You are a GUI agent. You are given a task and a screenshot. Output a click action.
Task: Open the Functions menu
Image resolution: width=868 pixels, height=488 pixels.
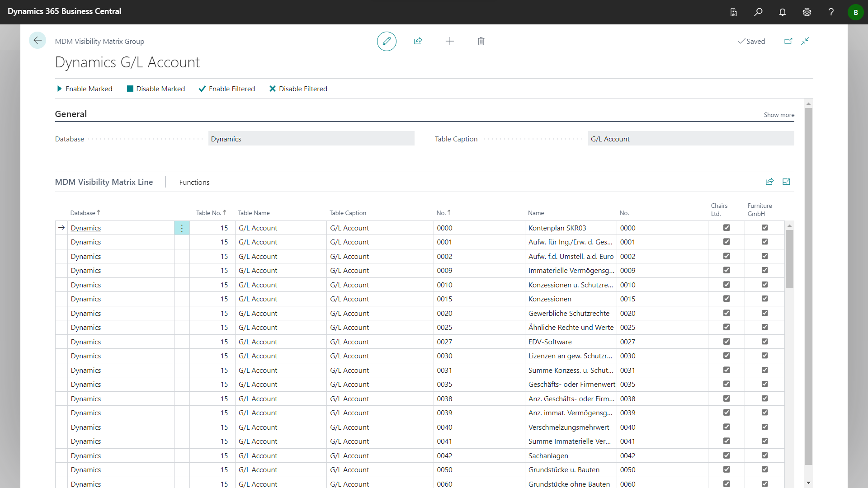[x=194, y=182]
